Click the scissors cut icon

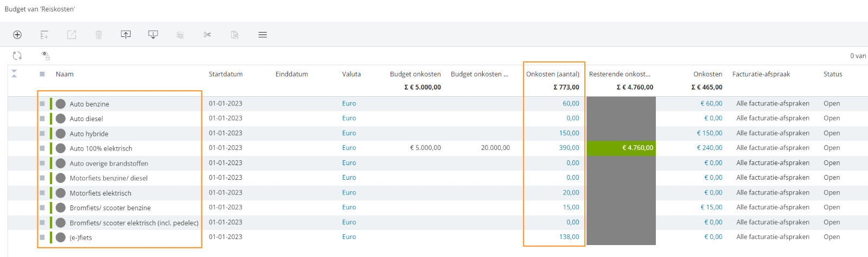pyautogui.click(x=207, y=35)
